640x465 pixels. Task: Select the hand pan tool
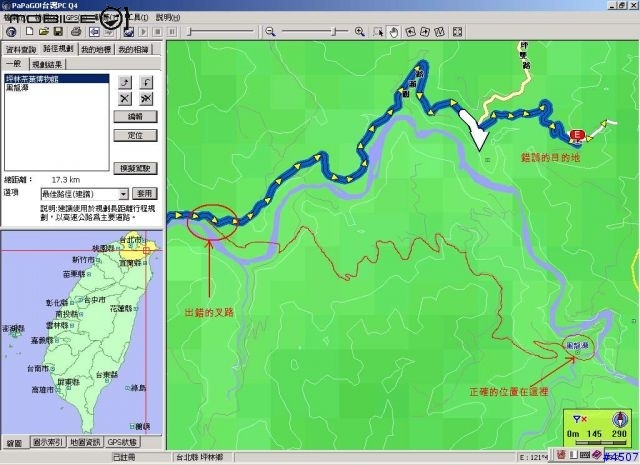pos(393,32)
